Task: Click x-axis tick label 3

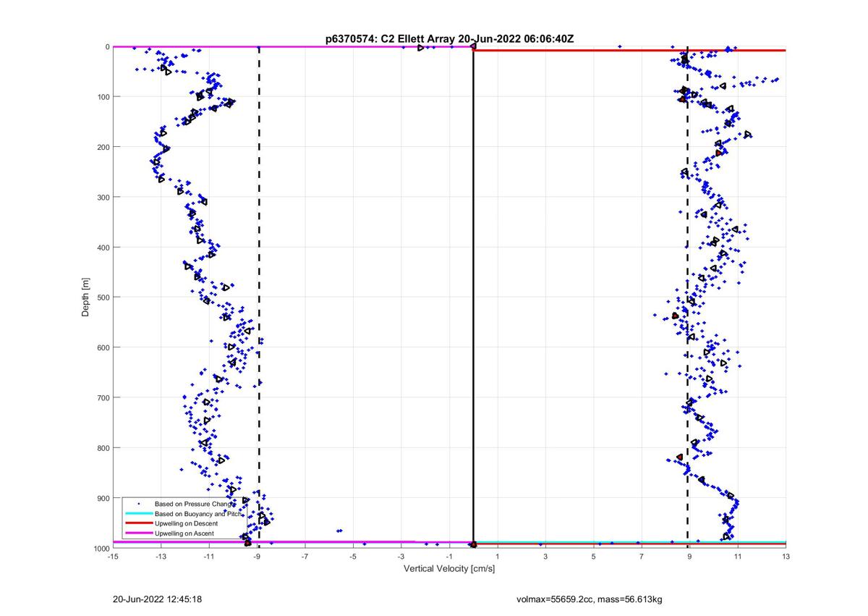Action: [x=545, y=557]
